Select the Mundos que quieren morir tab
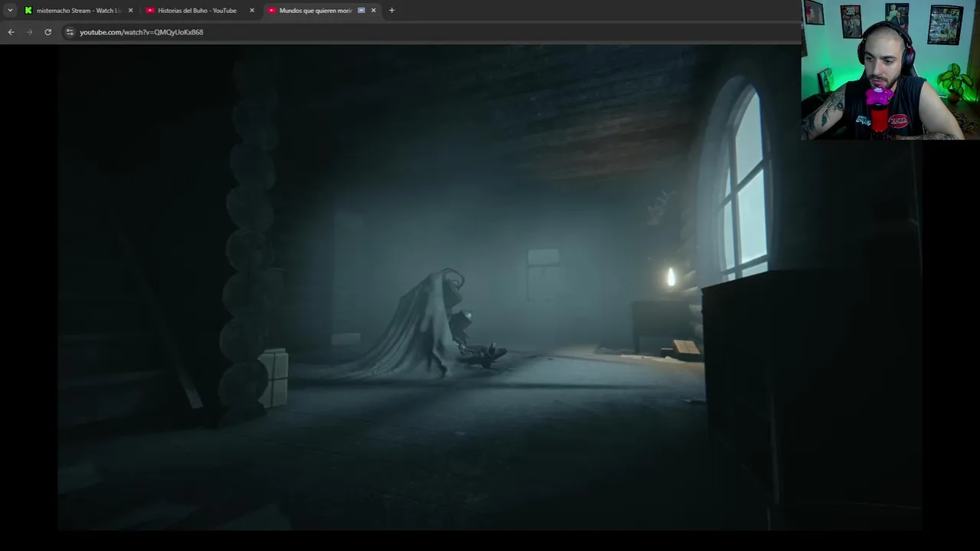Image resolution: width=980 pixels, height=551 pixels. tap(322, 10)
